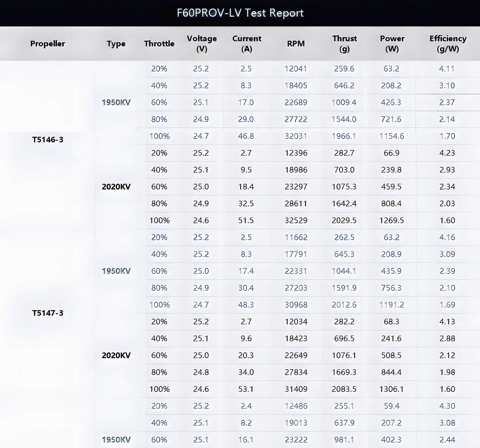480x448 pixels.
Task: Click the RPM value 32031
Action: click(296, 136)
